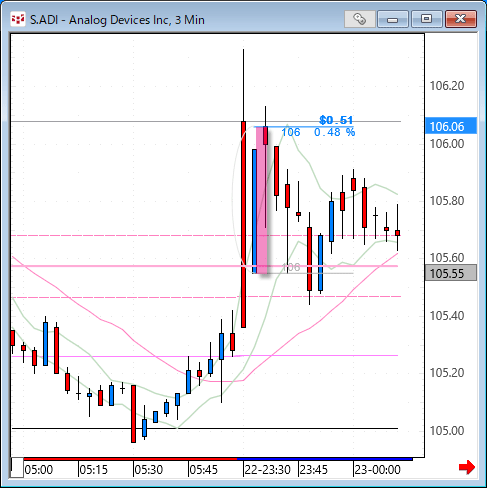Click the 105.80 price axis label
The image size is (487, 488).
[447, 201]
